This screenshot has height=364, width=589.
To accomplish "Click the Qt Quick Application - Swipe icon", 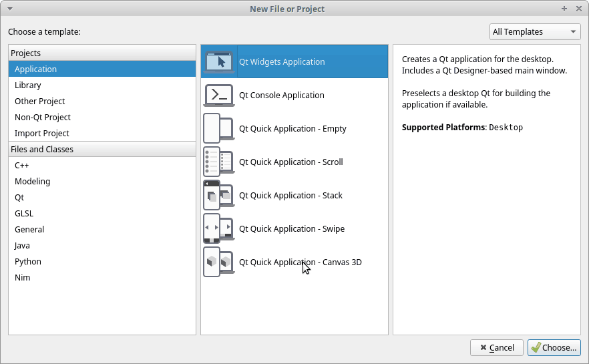I will pos(219,229).
